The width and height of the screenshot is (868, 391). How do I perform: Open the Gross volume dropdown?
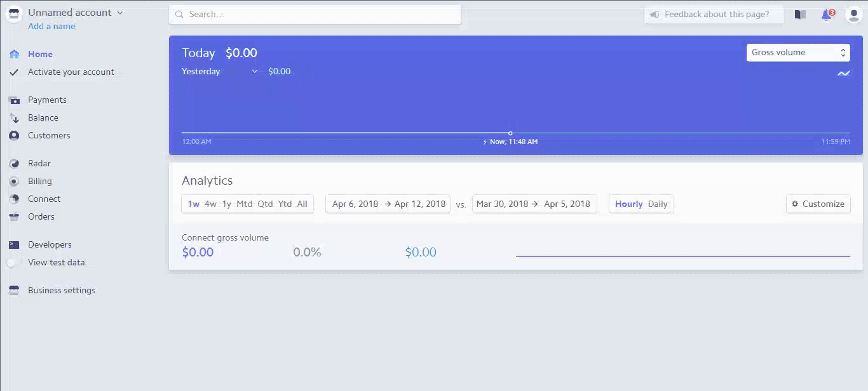click(x=798, y=53)
